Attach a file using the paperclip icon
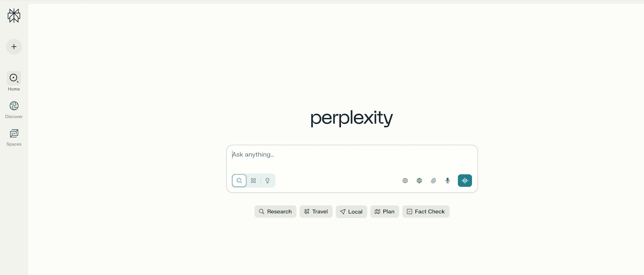The image size is (644, 275). tap(433, 180)
